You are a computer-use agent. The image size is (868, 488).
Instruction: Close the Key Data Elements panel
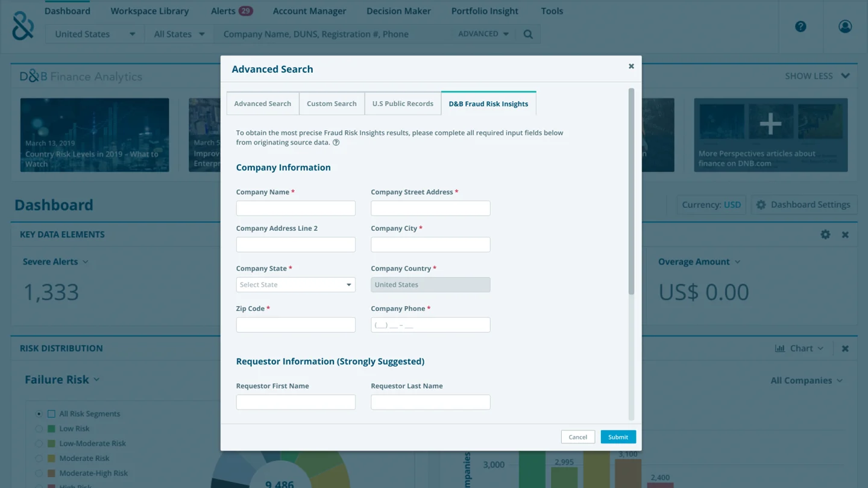tap(845, 235)
